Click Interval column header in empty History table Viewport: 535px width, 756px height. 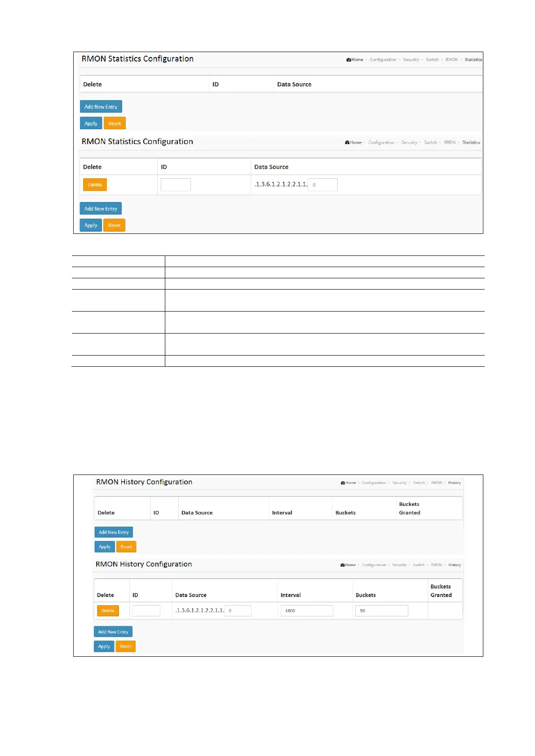point(282,513)
